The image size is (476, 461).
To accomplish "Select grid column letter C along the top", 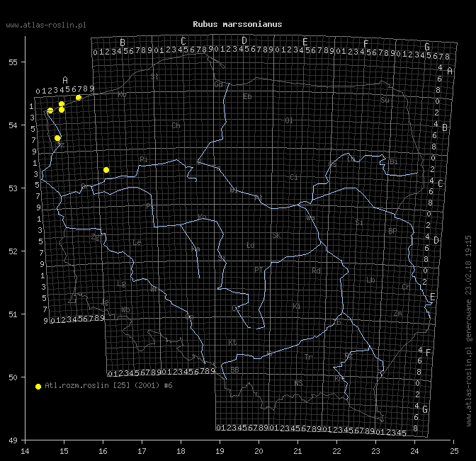I will pos(183,41).
